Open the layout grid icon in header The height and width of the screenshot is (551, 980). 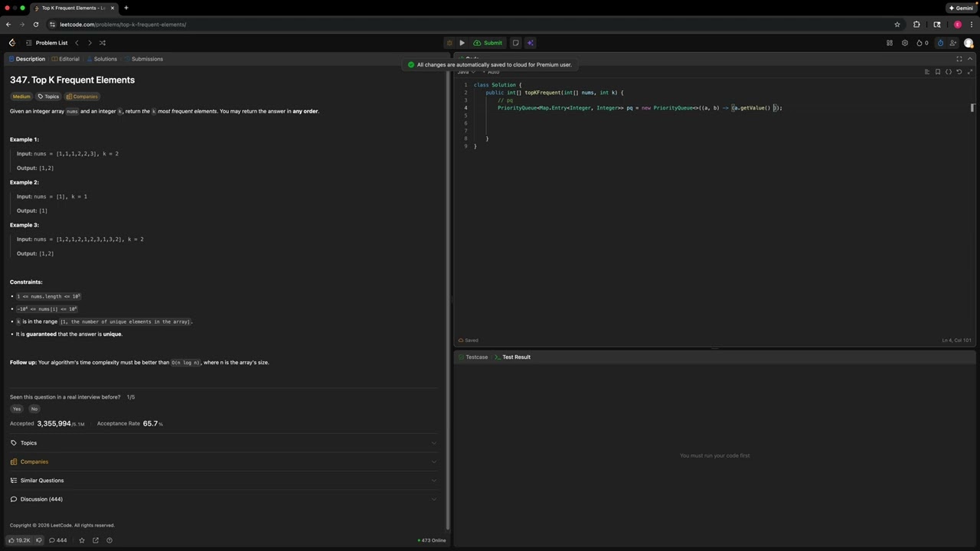point(890,43)
